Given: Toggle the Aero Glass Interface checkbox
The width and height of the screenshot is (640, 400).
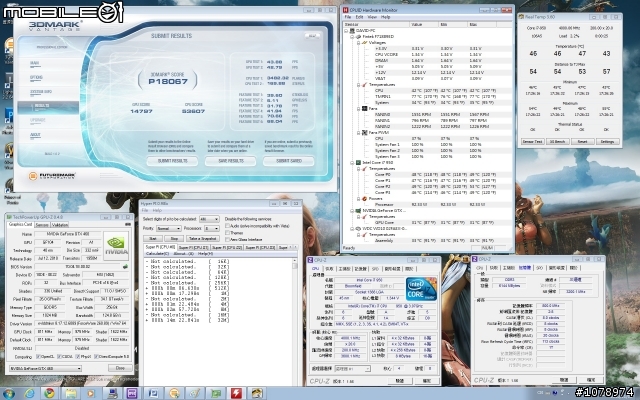Looking at the screenshot, I should coord(227,240).
